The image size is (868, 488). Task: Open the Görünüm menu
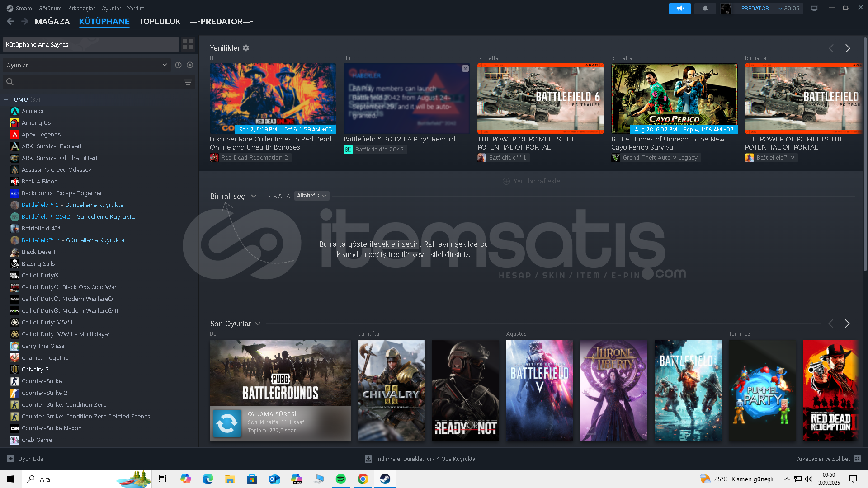[50, 8]
